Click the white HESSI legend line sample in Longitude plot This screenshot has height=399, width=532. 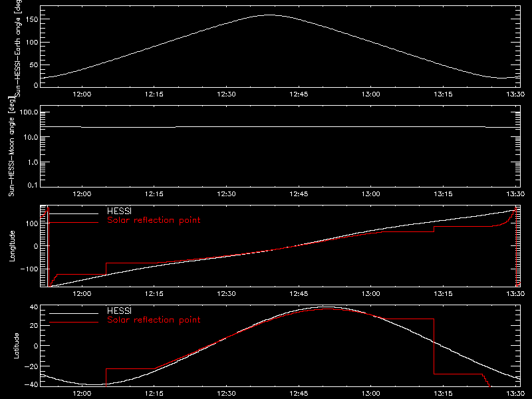point(74,213)
